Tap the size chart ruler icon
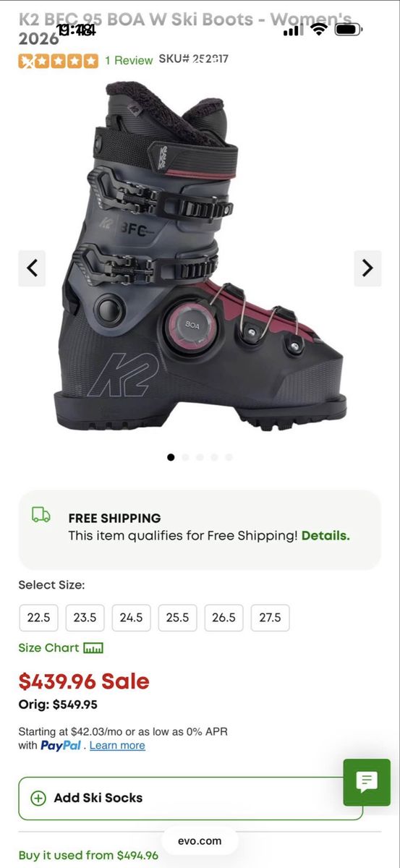This screenshot has height=868, width=400. (x=93, y=648)
